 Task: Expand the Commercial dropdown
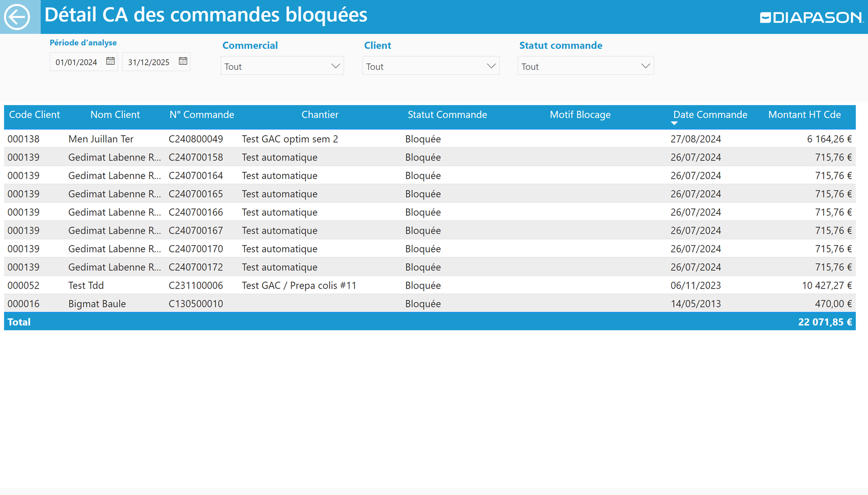pos(335,66)
